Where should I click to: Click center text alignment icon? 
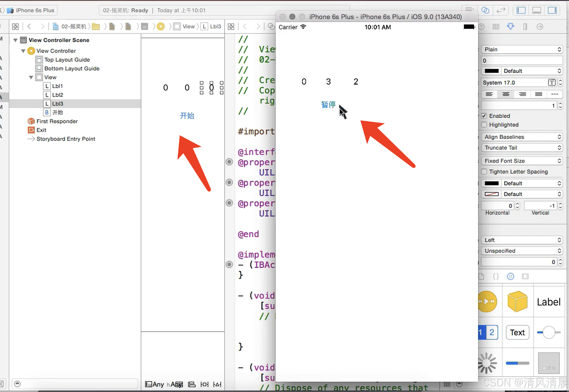tap(506, 94)
